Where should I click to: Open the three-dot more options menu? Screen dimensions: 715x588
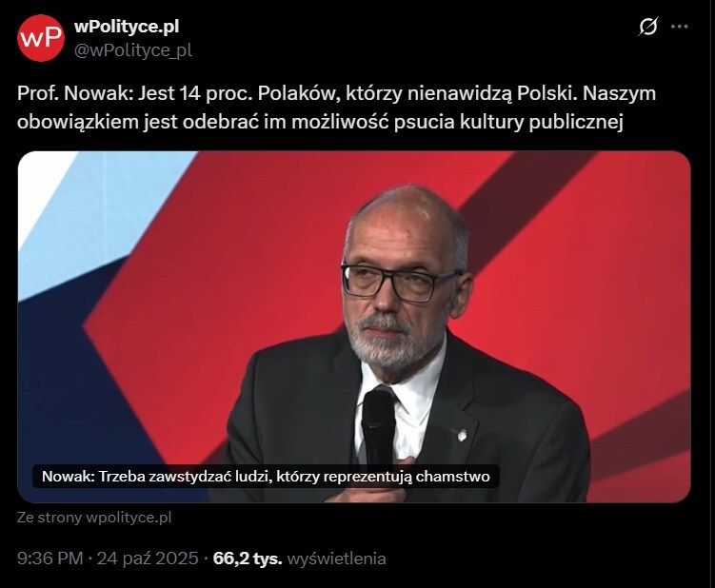coord(680,27)
